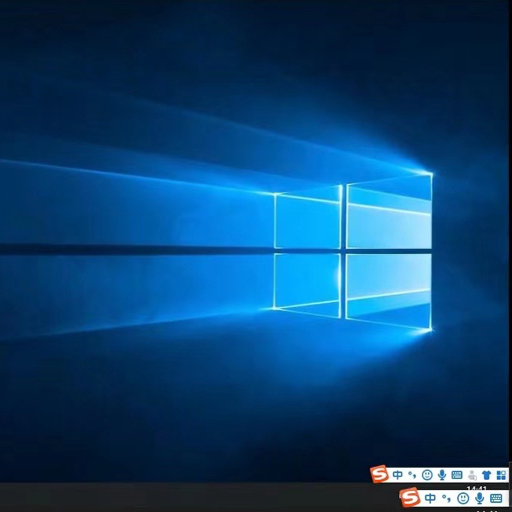The image size is (512, 512).
Task: Toggle punctuation mode on longer Sogou toolbar
Action: pos(412,475)
